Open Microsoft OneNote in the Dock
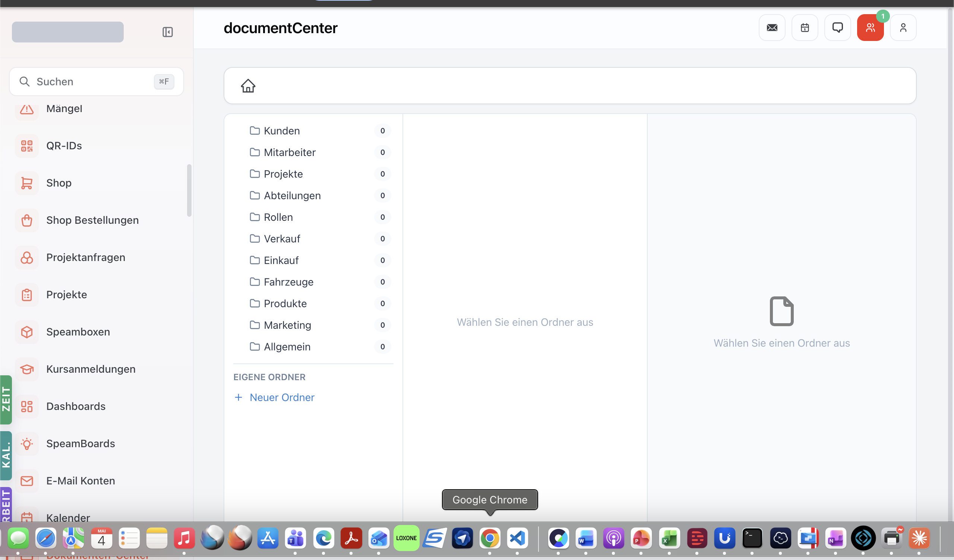Screen dimensions: 954x560 pos(835,538)
